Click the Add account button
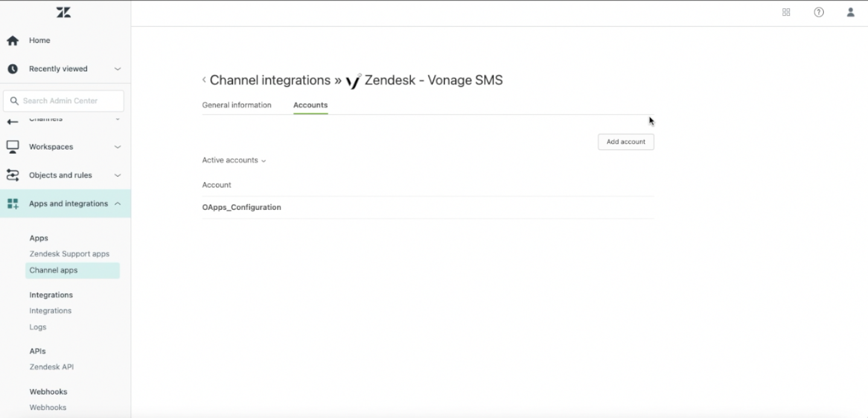Screen dimensions: 868x418 coord(626,142)
